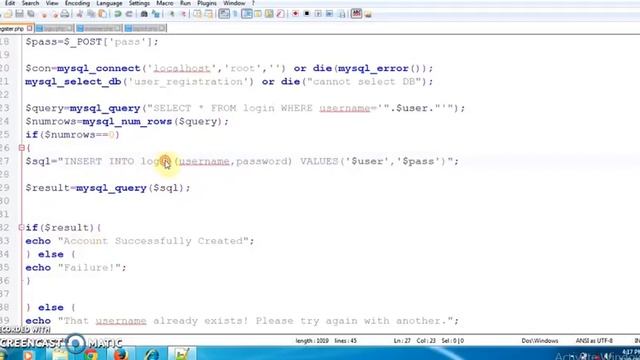Collapse the fold marker at line 26
640x360 pixels.
(22, 148)
